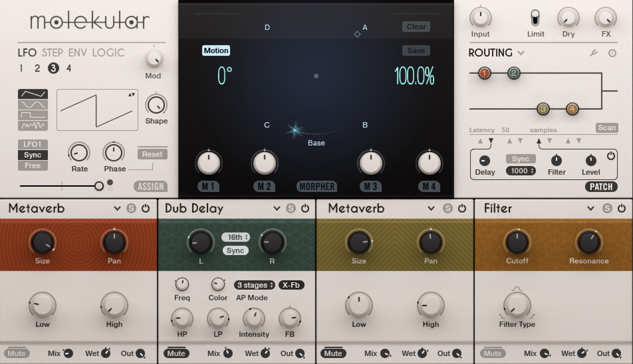Viewport: 633px width, 364px height.
Task: Click the LFO amount horizontal slider handle
Action: click(99, 186)
